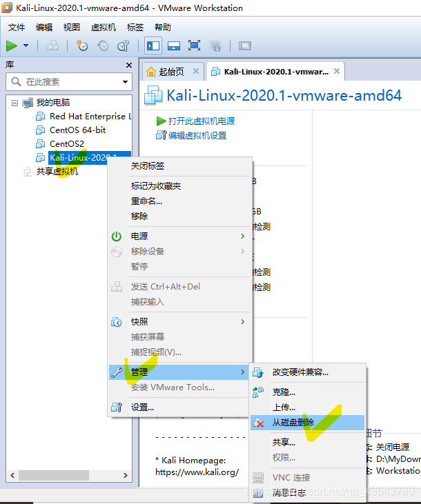Choose 设置... in context menu
Screen dimensions: 421x504
point(143,407)
